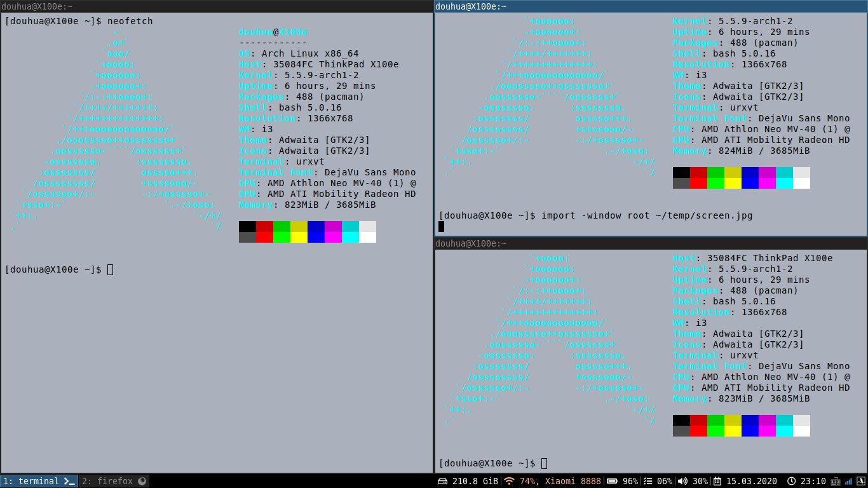Click the blinking cursor in the left terminal
The width and height of the screenshot is (868, 488).
pos(109,269)
